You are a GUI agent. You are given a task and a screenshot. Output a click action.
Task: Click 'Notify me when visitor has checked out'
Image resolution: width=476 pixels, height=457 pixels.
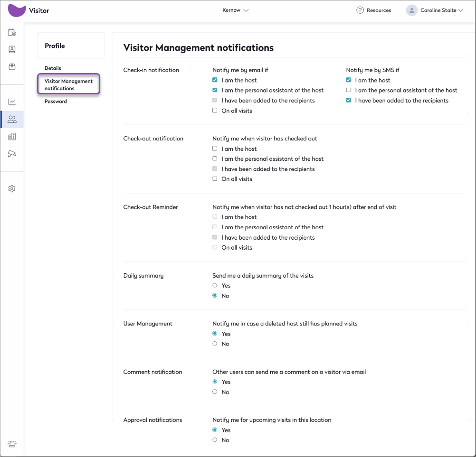click(x=265, y=139)
